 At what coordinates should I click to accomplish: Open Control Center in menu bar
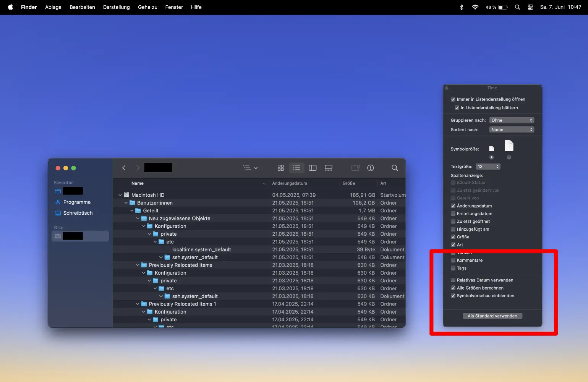(530, 7)
